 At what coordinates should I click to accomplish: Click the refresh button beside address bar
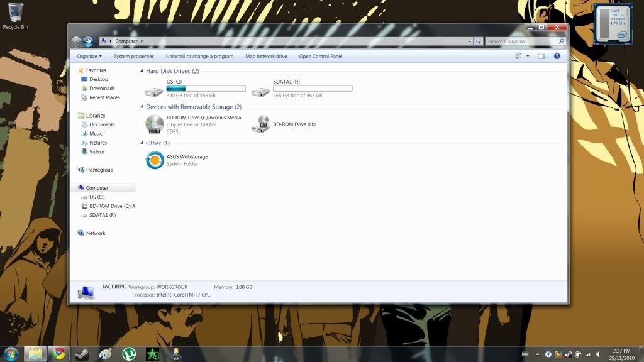(479, 41)
